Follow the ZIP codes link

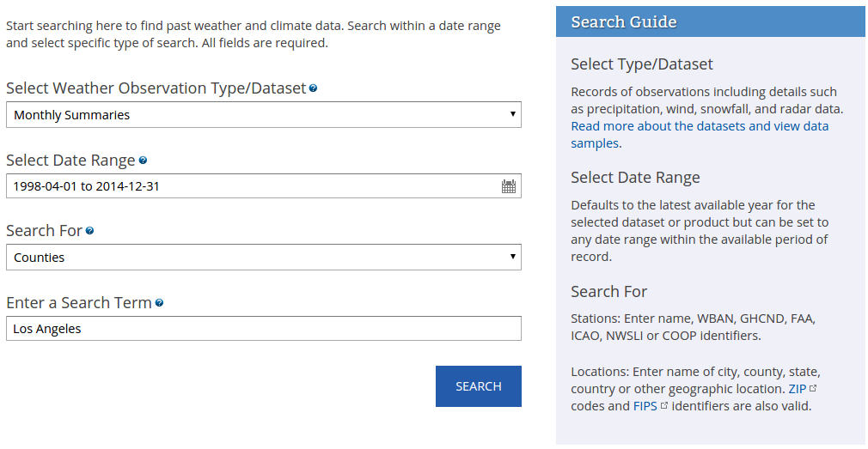[x=797, y=389]
